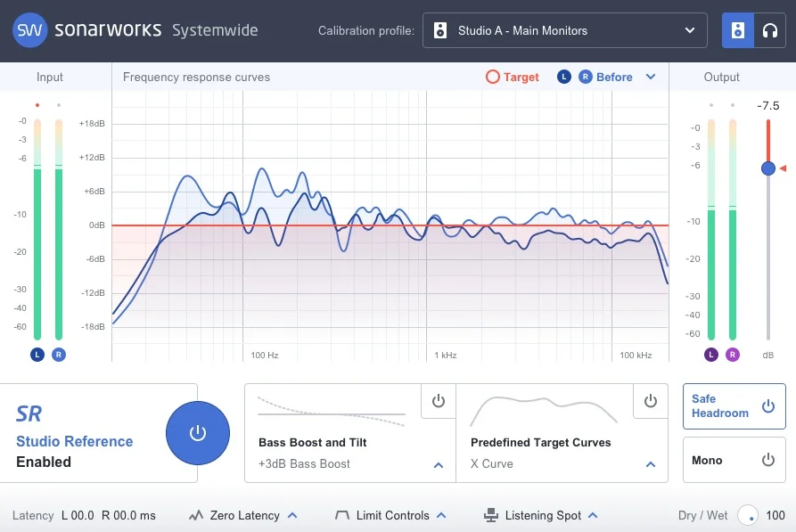Click the Zero Latency label
The height and width of the screenshot is (532, 796).
point(245,515)
